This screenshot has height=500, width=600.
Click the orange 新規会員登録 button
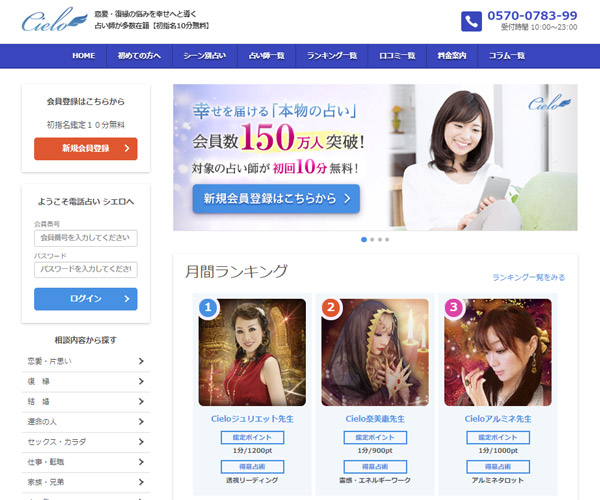coord(86,148)
